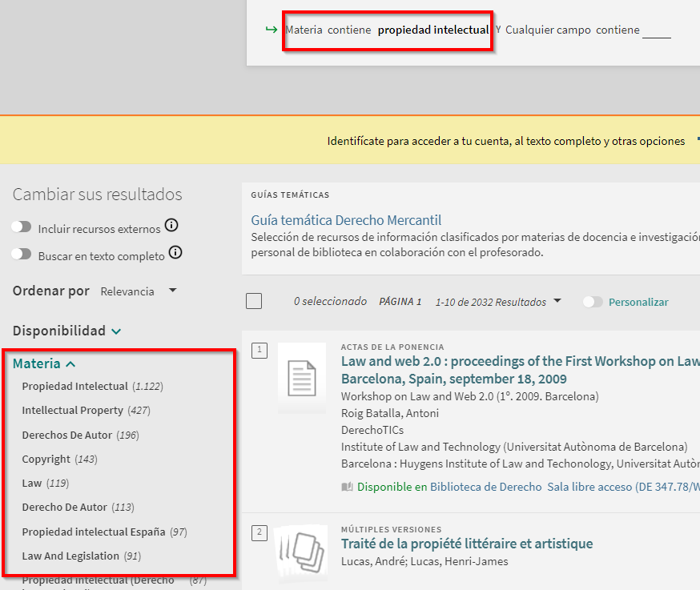Open the Ordenar por Relevancia dropdown
The image size is (700, 590).
coord(138,291)
